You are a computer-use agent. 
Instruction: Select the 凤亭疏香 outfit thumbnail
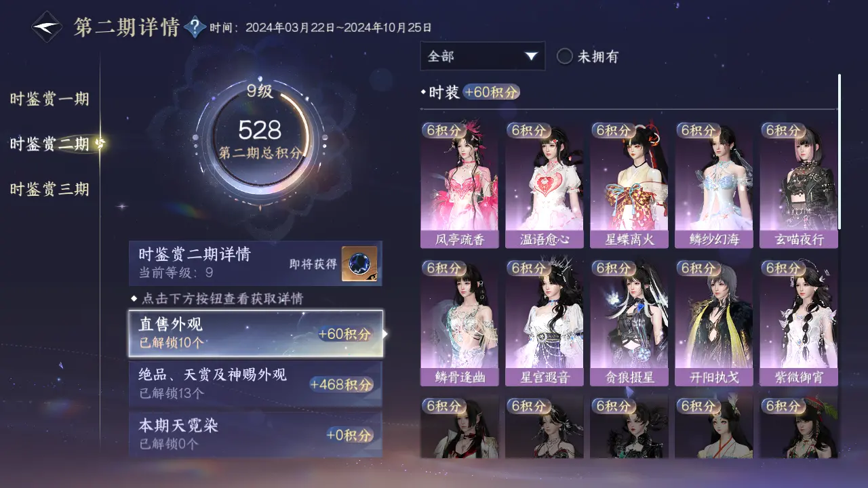459,185
